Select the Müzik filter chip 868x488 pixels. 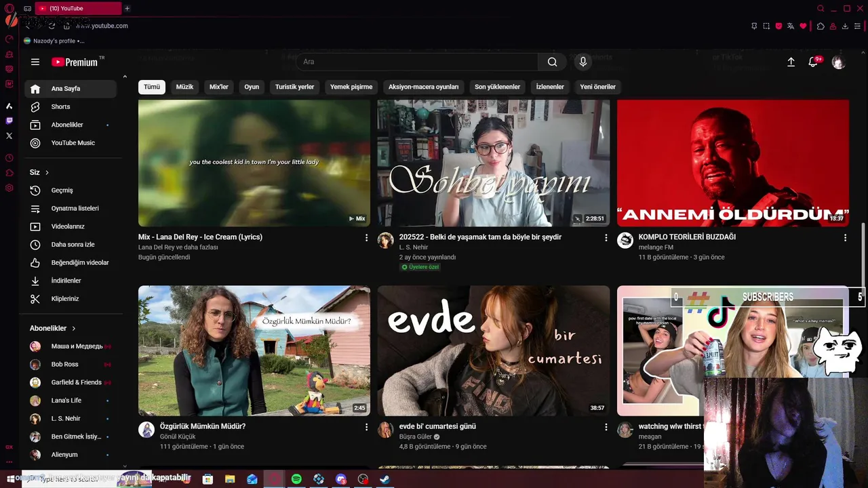pos(184,87)
